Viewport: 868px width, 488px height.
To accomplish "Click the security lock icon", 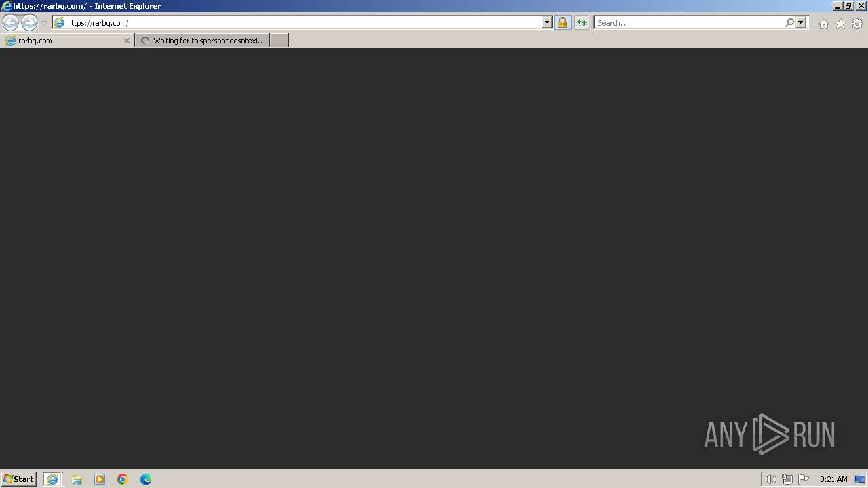I will tap(562, 23).
